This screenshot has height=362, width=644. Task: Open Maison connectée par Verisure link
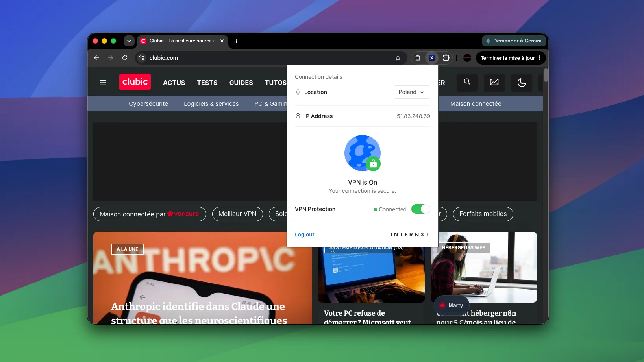(150, 214)
